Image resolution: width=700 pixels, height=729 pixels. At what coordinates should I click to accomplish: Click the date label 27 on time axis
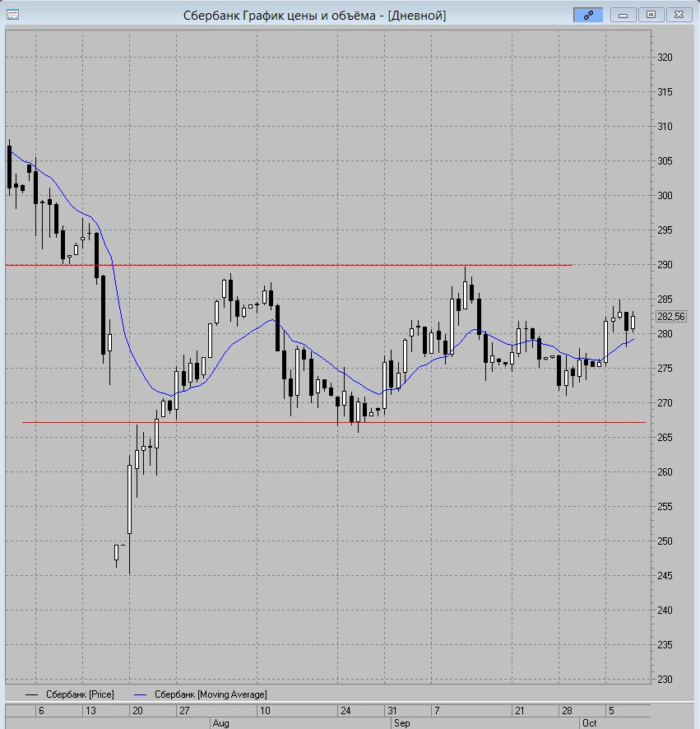pyautogui.click(x=184, y=710)
